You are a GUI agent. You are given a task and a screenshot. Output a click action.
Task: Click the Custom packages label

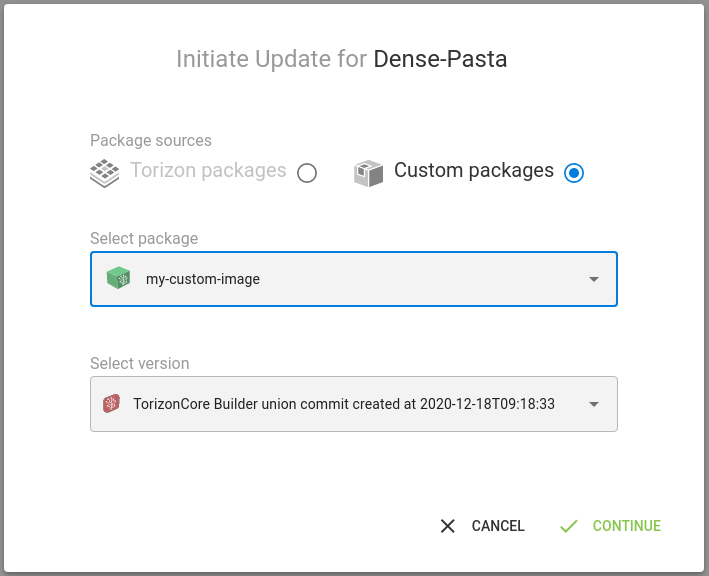point(474,171)
